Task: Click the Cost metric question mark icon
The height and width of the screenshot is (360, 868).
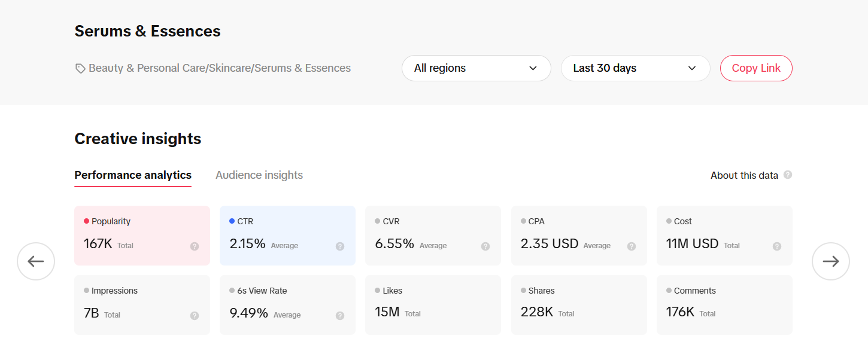Action: 776,246
